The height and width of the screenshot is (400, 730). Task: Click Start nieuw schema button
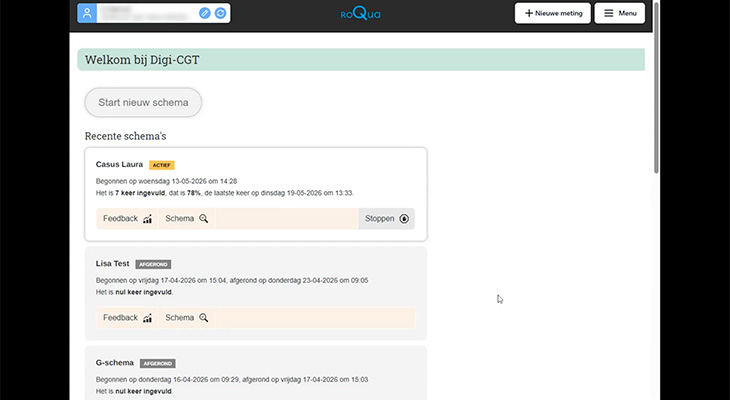click(x=143, y=102)
